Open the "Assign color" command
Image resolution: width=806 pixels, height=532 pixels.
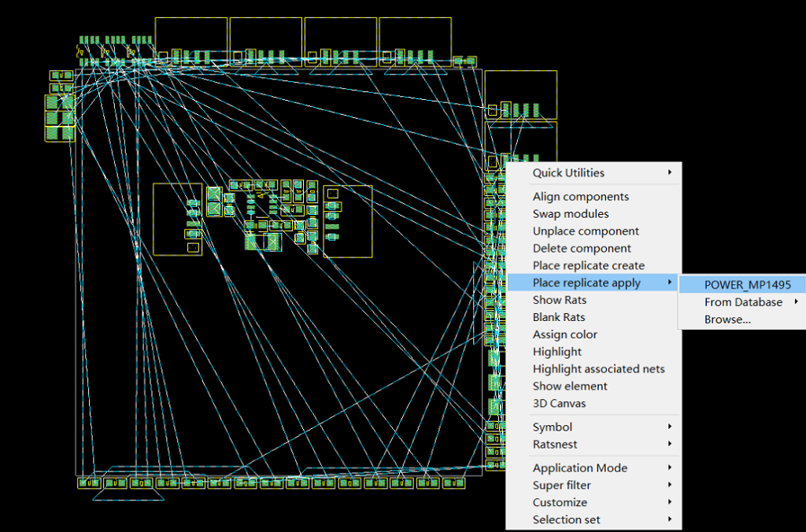(564, 334)
